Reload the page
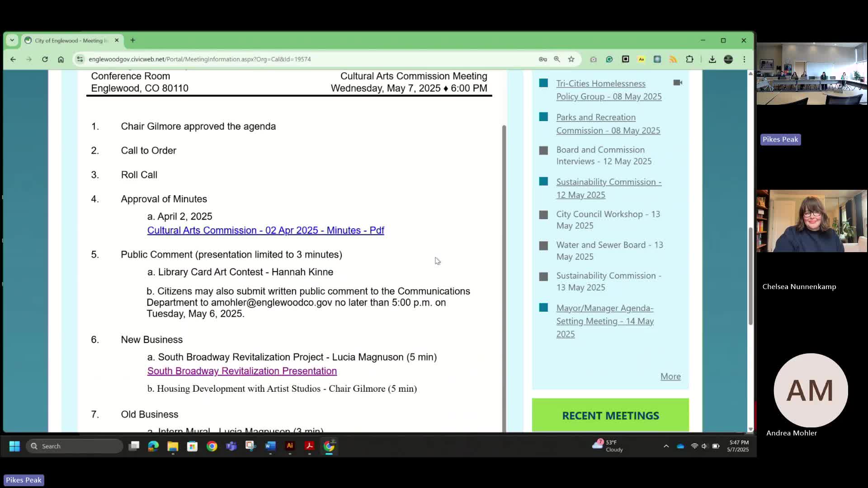 45,59
